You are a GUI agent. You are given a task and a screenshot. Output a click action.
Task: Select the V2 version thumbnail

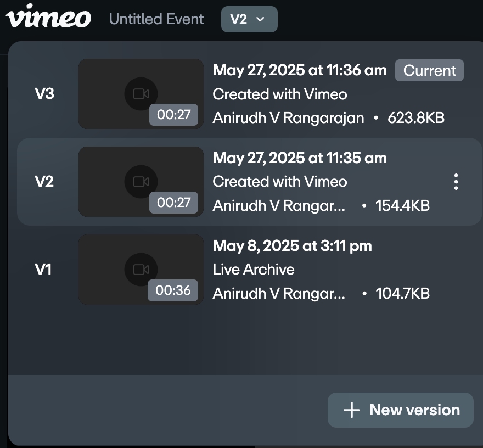point(141,182)
